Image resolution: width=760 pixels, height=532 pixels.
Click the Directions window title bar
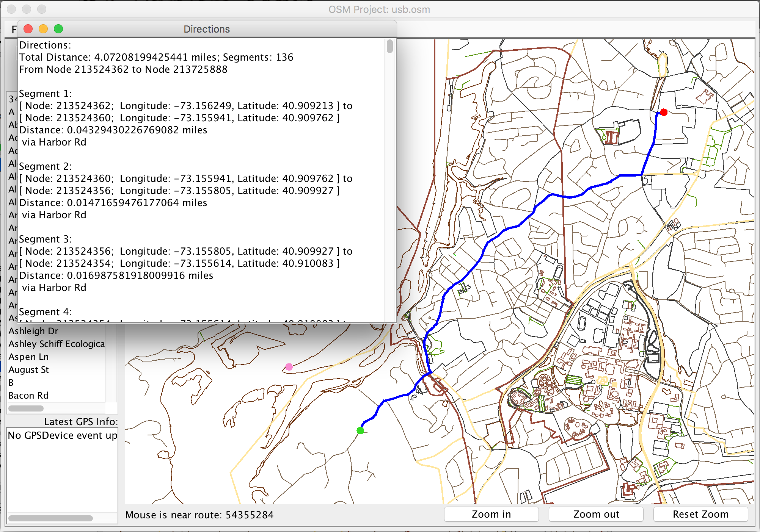pos(207,29)
